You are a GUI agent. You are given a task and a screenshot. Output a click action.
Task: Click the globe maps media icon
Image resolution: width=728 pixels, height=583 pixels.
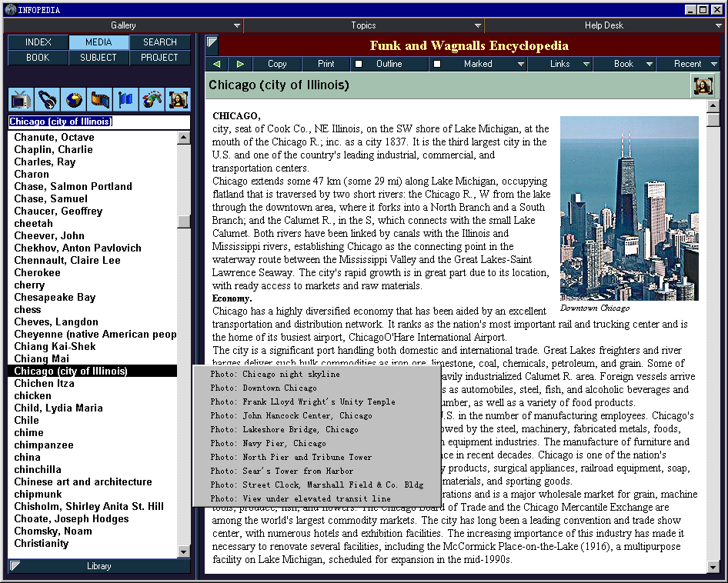[73, 99]
